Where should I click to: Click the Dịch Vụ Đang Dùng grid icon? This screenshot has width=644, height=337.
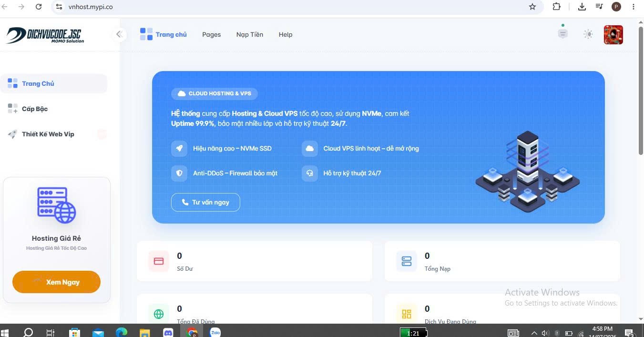(407, 314)
